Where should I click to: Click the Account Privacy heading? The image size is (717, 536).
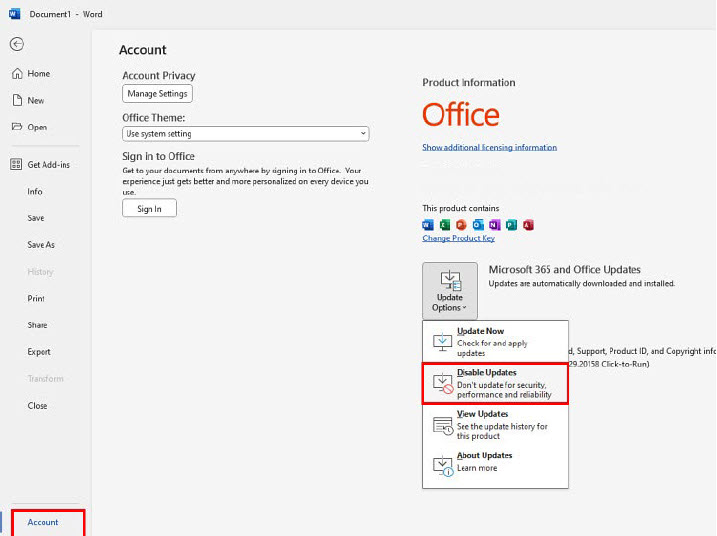click(x=159, y=75)
